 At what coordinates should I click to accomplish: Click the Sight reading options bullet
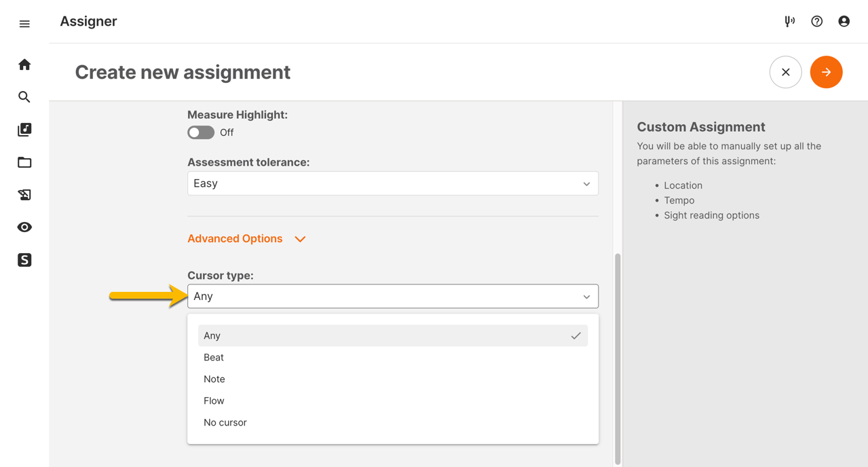point(711,215)
